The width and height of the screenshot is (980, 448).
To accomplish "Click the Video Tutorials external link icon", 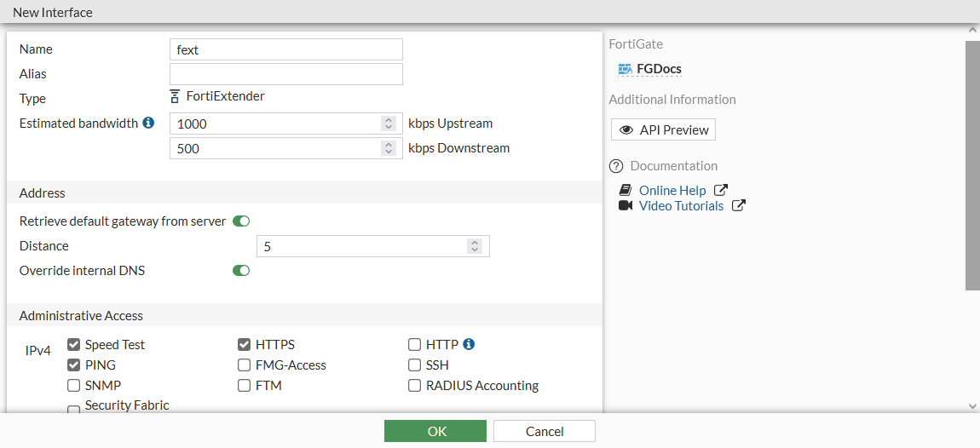I will [x=739, y=206].
